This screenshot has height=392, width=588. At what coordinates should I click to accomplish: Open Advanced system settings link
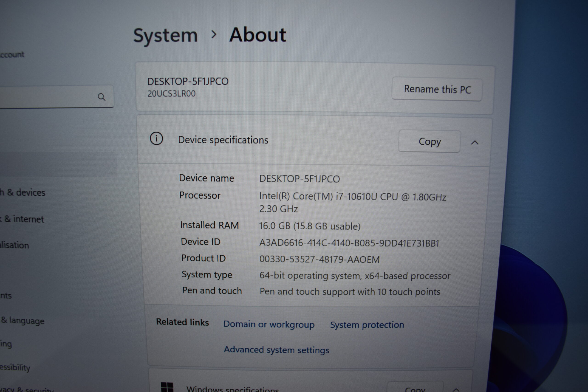pyautogui.click(x=276, y=350)
